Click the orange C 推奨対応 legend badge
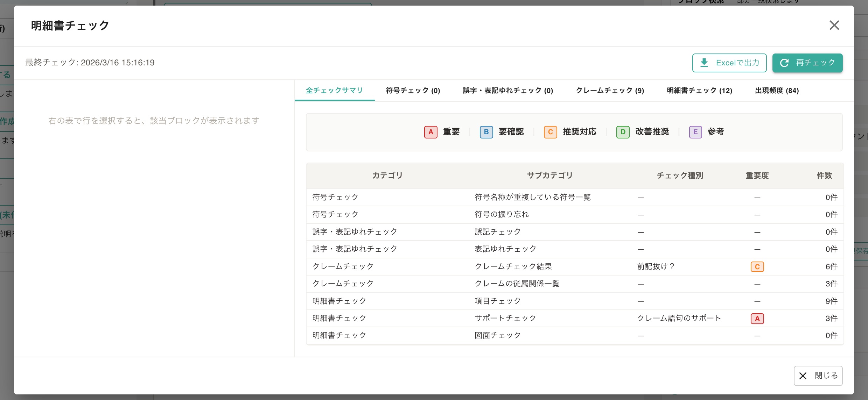 [x=550, y=132]
